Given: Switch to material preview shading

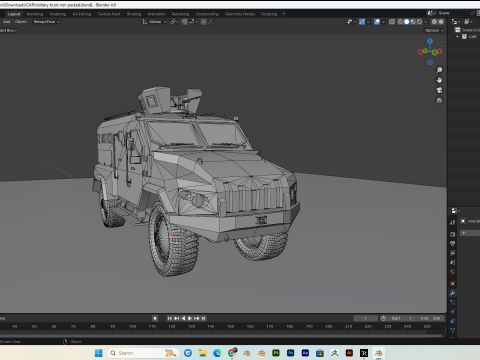Looking at the screenshot, I should coord(413,22).
